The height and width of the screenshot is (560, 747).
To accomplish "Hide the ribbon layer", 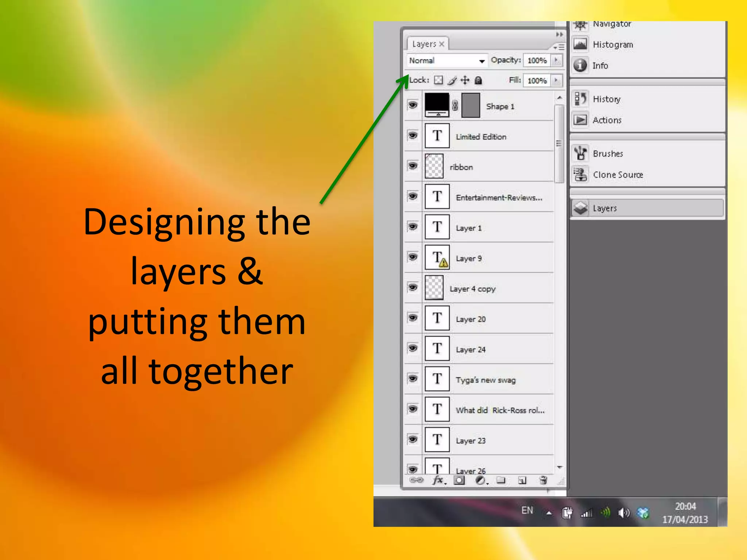I will pos(413,166).
